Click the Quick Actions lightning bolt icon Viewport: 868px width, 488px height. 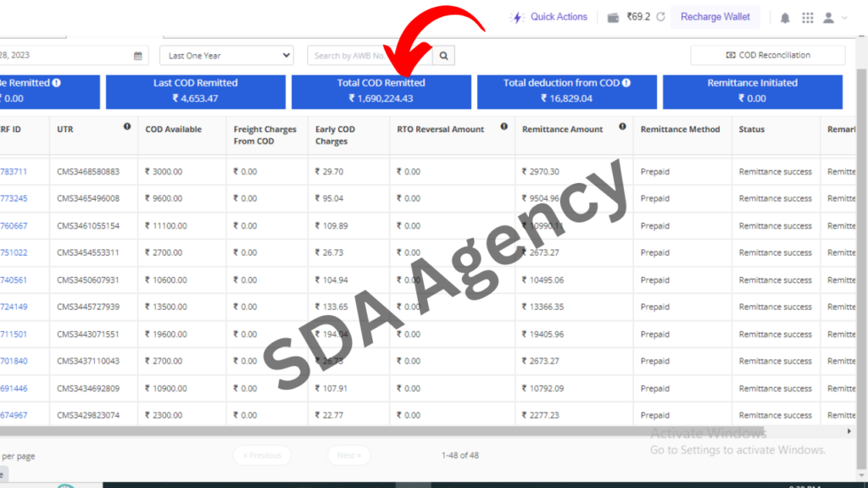pos(517,17)
